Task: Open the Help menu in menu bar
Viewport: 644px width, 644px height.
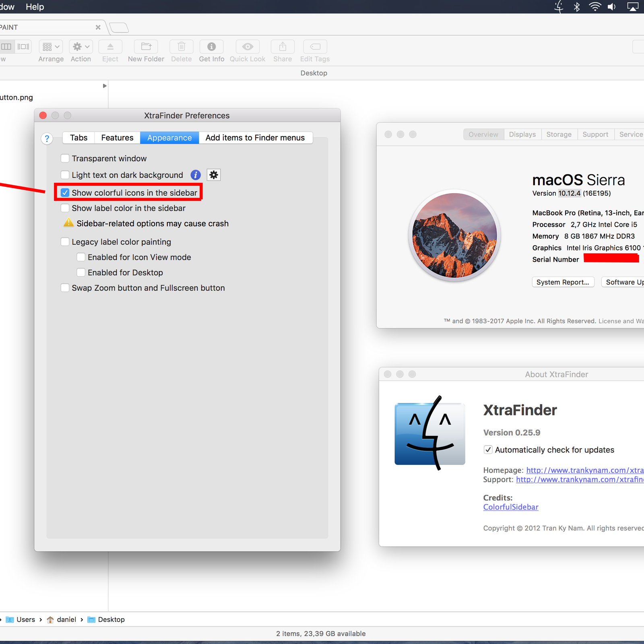Action: [x=35, y=7]
